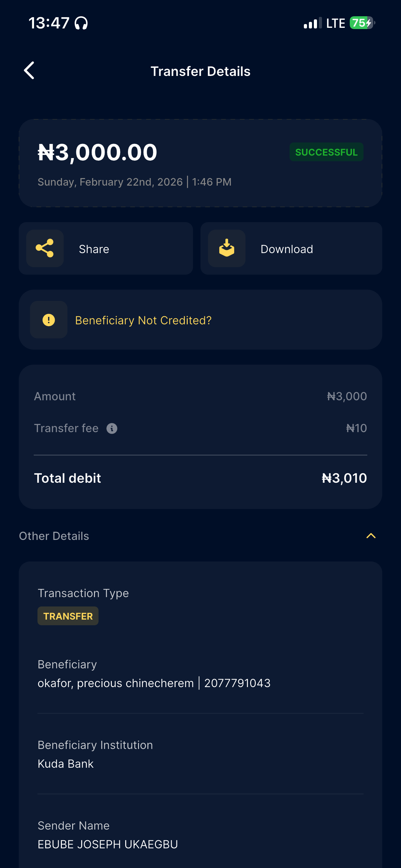Tap the battery indicator in status bar
The width and height of the screenshot is (401, 868).
362,23
